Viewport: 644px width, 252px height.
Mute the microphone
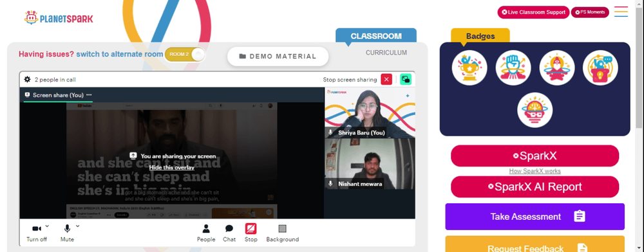67,233
